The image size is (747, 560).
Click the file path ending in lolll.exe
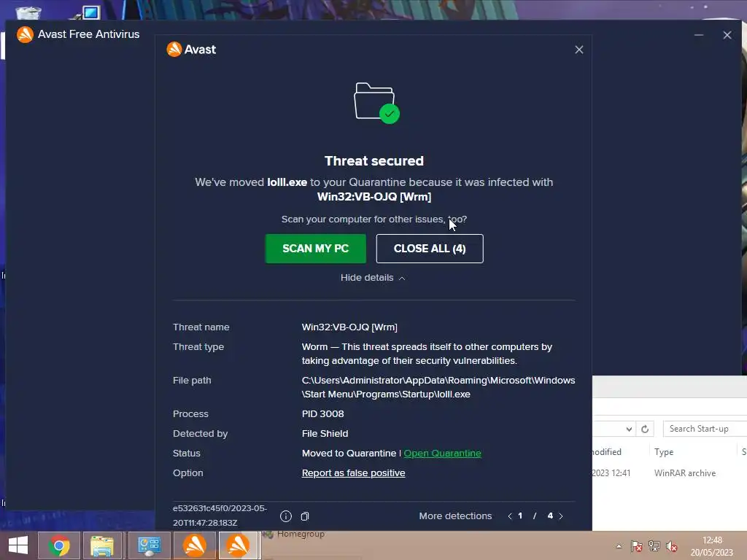[438, 387]
